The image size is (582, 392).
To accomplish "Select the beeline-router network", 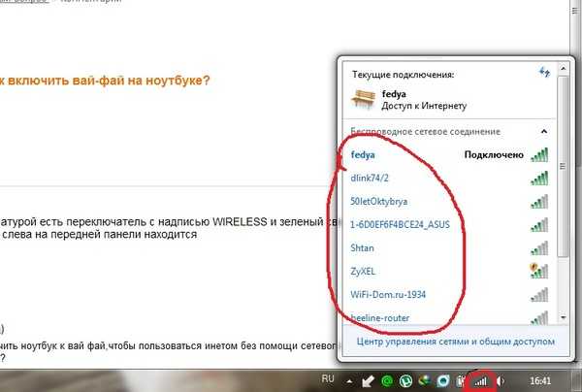I will tap(449, 317).
